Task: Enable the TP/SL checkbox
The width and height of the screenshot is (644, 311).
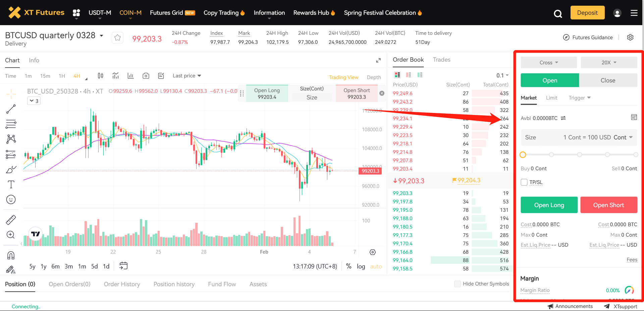Action: (x=524, y=182)
